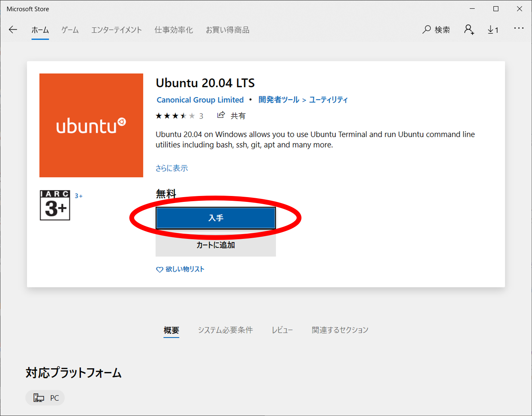Open the お買い得商品 tab
Screen dimensions: 532x416
228,30
